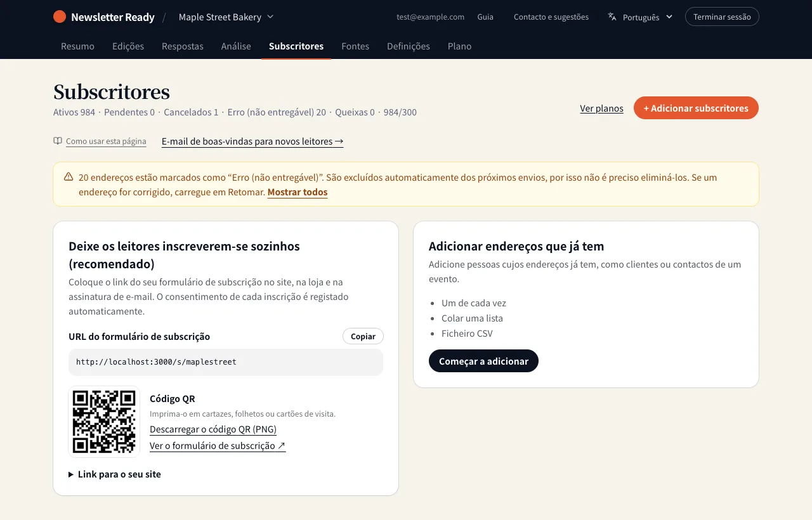Copy the subscription form URL

tap(363, 336)
